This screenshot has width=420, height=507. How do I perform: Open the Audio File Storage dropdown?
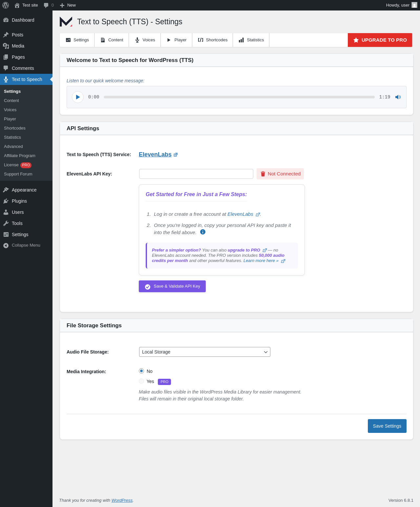pyautogui.click(x=205, y=352)
